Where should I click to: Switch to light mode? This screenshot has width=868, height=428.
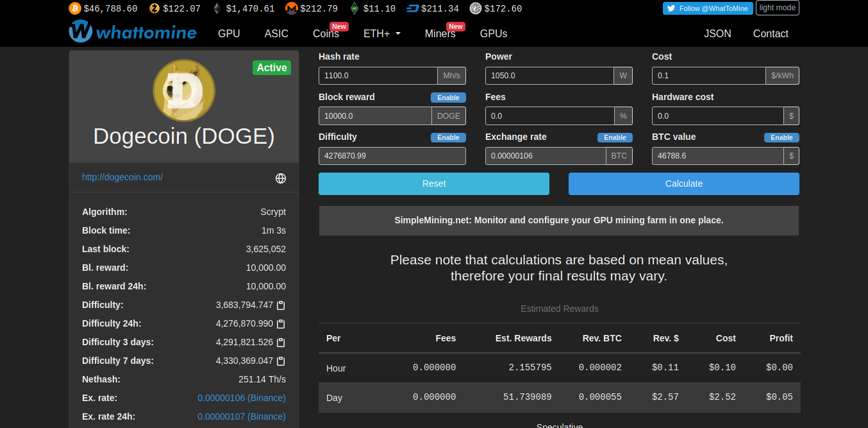pos(778,8)
